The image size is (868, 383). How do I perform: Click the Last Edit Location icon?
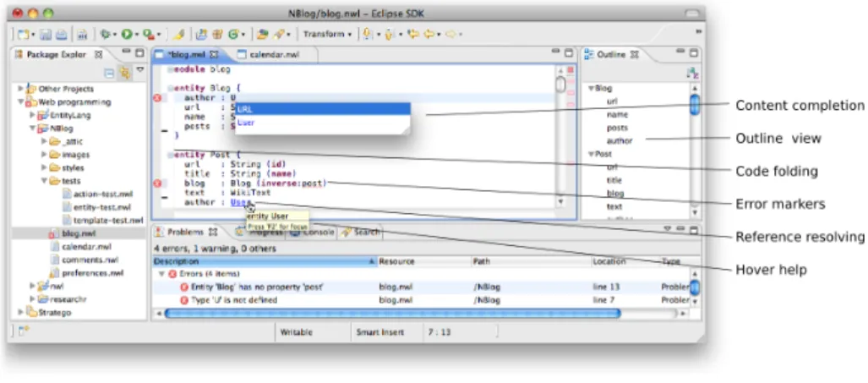(x=412, y=35)
